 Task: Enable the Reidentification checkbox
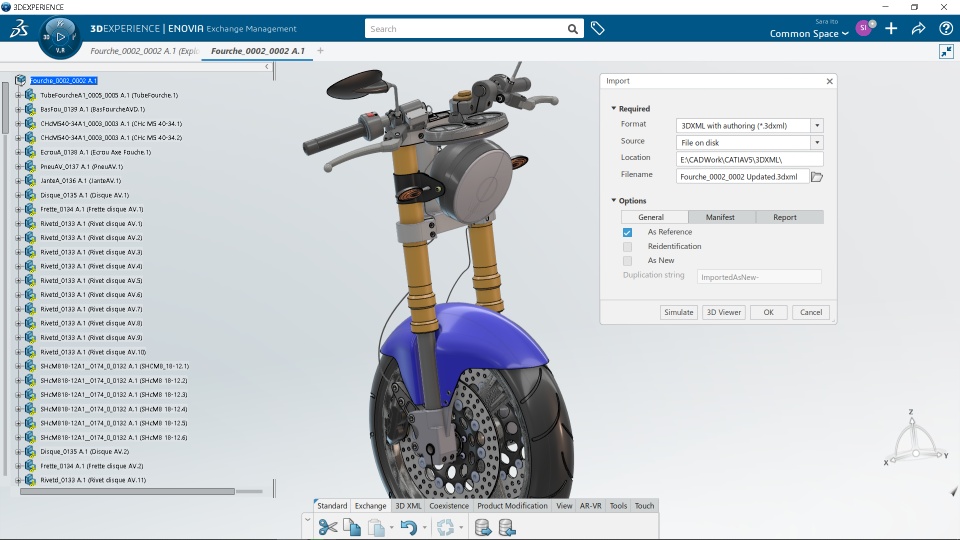(x=628, y=247)
